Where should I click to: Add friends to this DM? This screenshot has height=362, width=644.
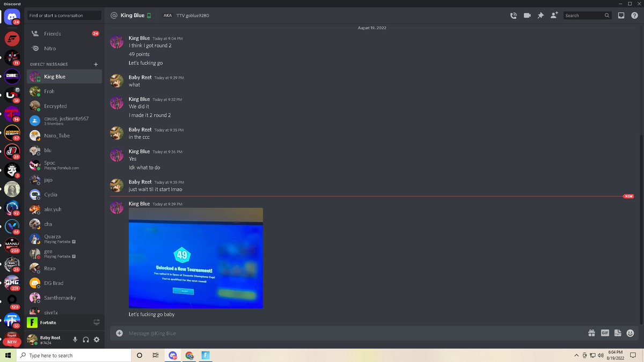[554, 16]
